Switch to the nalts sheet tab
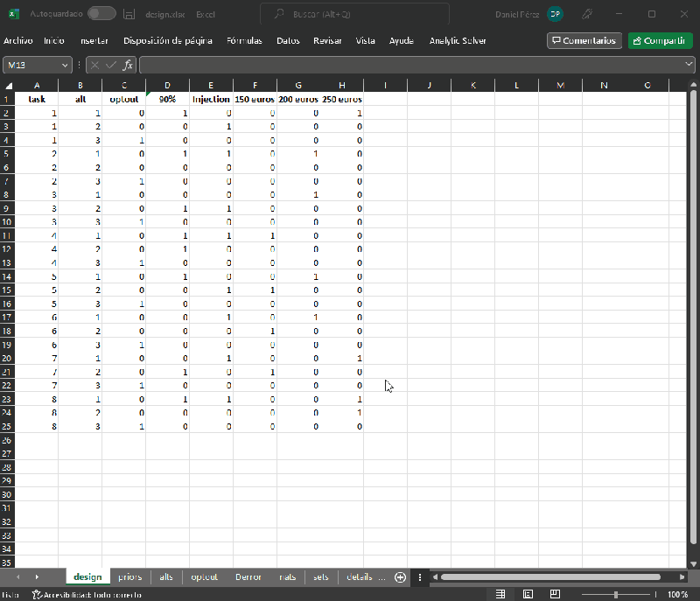 [288, 577]
